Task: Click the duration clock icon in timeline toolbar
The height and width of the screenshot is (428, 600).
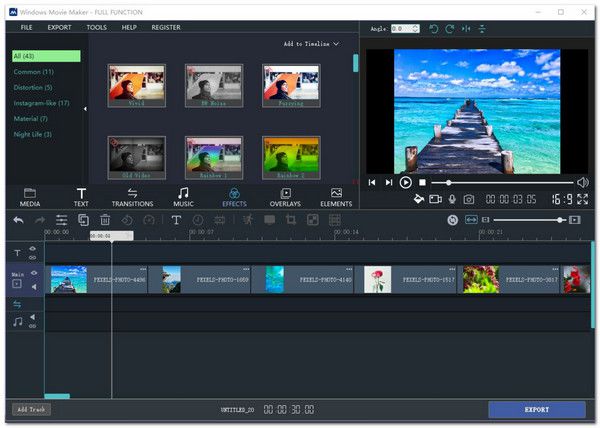Action: pyautogui.click(x=198, y=220)
